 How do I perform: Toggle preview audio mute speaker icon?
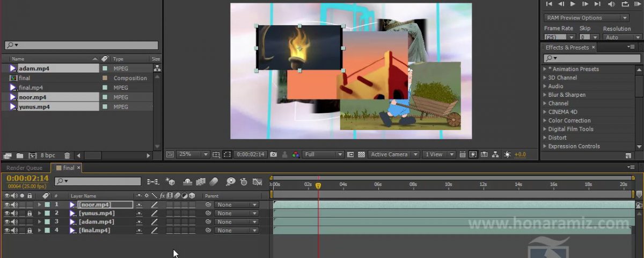[610, 4]
